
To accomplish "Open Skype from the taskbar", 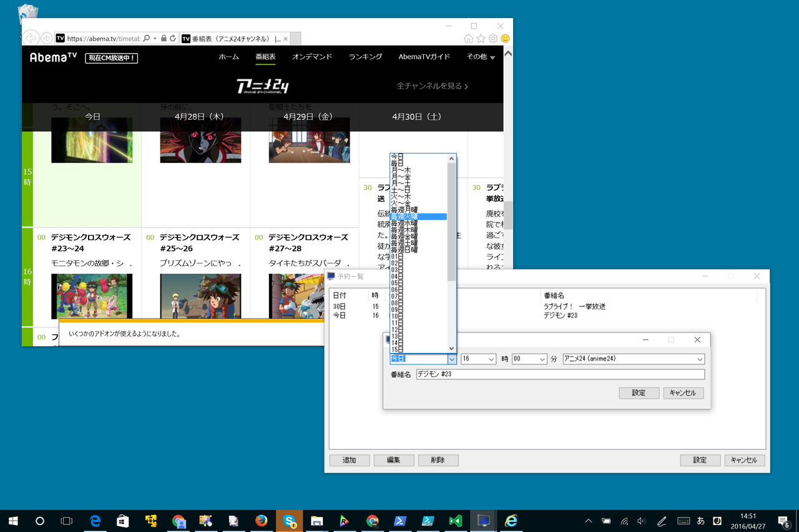I will [289, 521].
